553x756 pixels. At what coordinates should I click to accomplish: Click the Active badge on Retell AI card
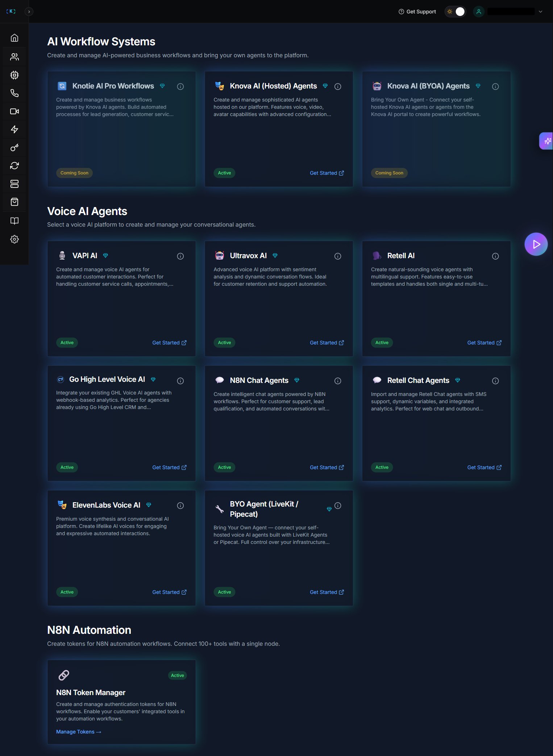point(382,343)
